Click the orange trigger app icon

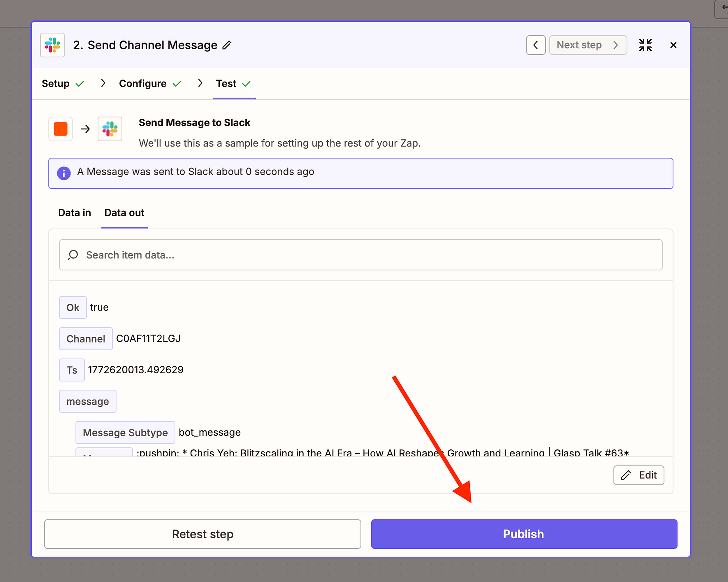click(x=61, y=129)
